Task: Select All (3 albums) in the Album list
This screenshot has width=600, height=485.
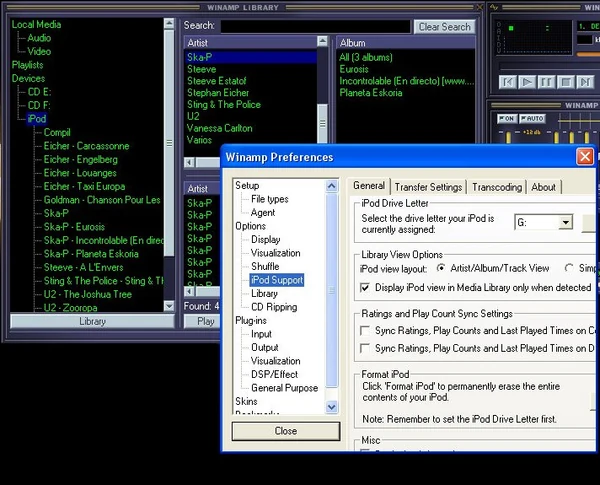Action: 366,57
